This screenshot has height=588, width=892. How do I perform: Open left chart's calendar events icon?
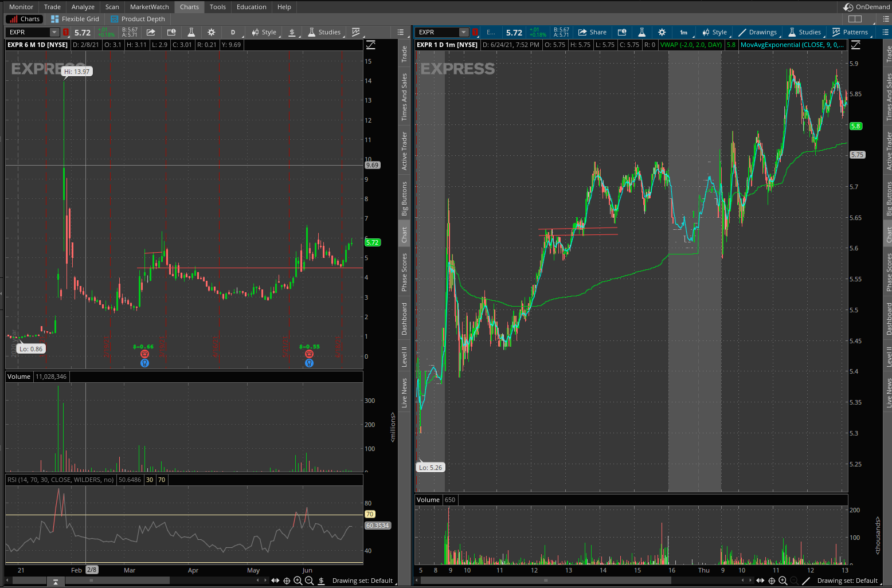point(171,32)
